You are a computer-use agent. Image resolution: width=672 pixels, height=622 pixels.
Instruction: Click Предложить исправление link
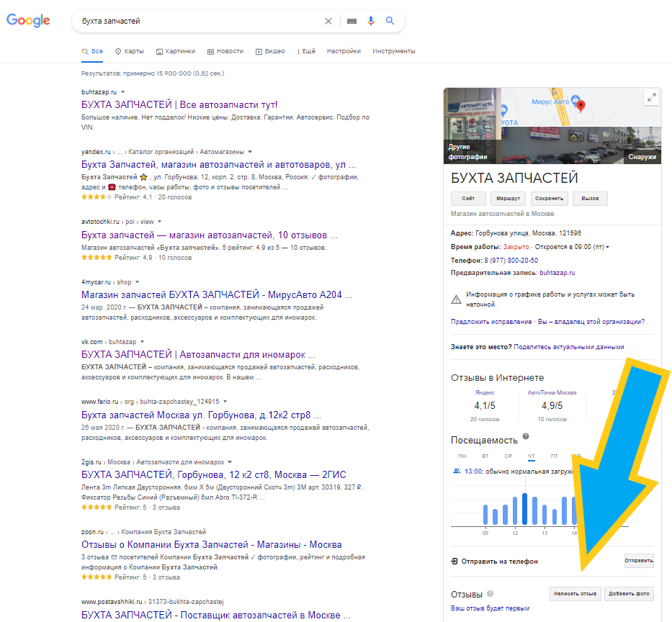491,322
